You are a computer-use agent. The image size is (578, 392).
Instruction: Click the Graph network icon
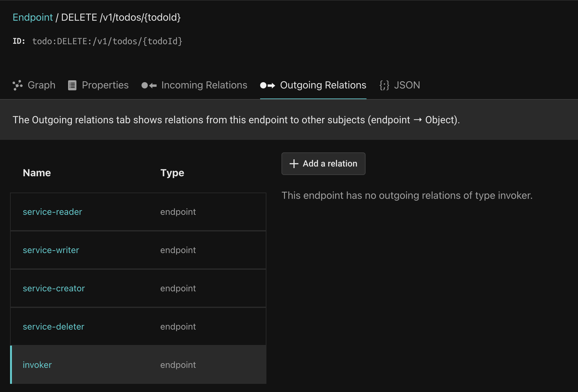point(18,85)
